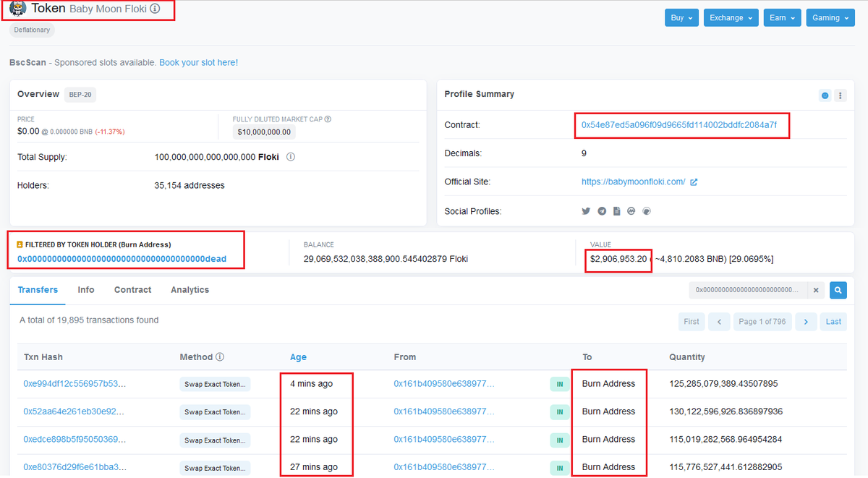Click the info icon next to Baby Moon Floki
Image resolution: width=868 pixels, height=478 pixels.
point(155,9)
